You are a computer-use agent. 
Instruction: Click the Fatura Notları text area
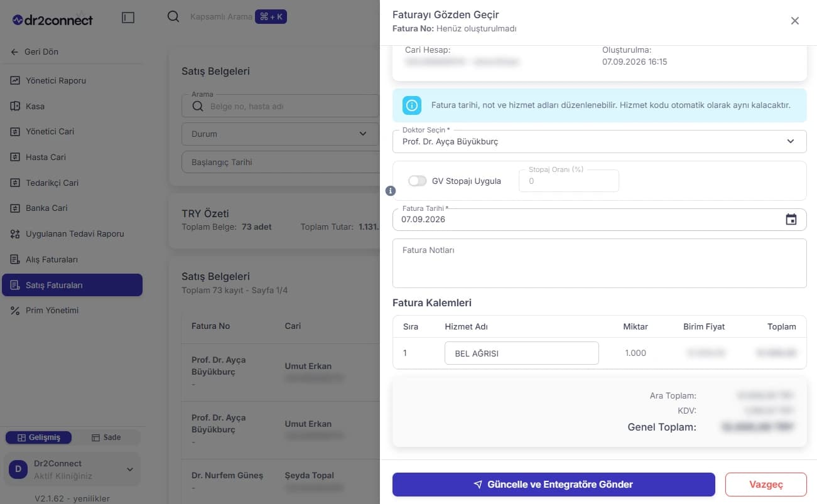pyautogui.click(x=599, y=263)
